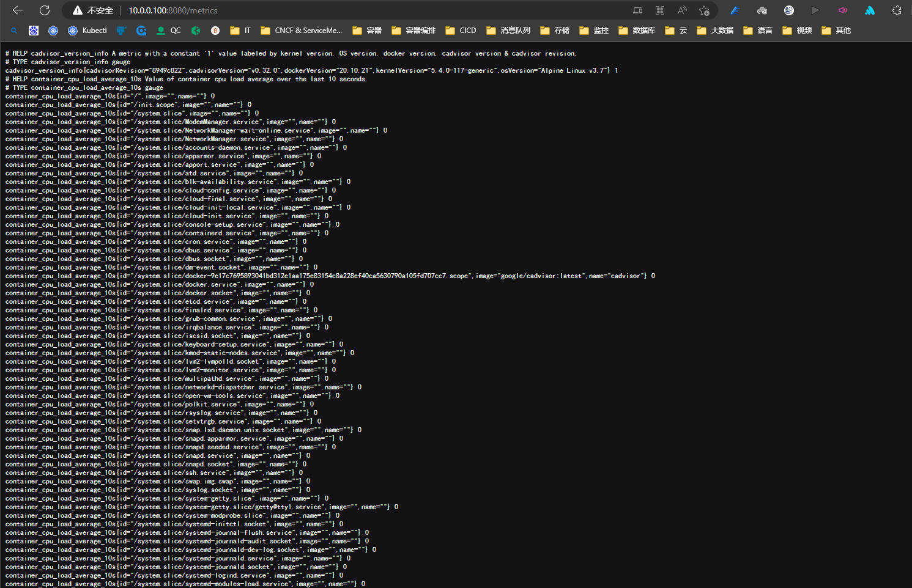
Task: Open the green hexagon bookmark icon
Action: tap(196, 30)
